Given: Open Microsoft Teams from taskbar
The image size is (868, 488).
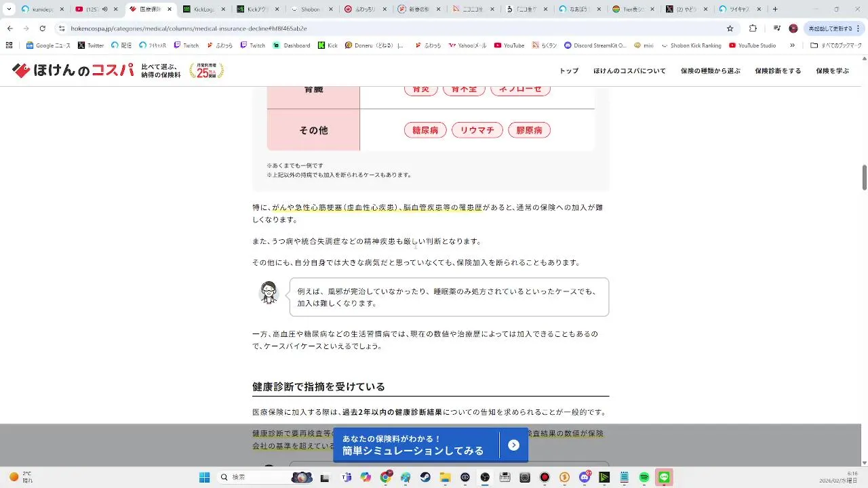Looking at the screenshot, I should 346,477.
